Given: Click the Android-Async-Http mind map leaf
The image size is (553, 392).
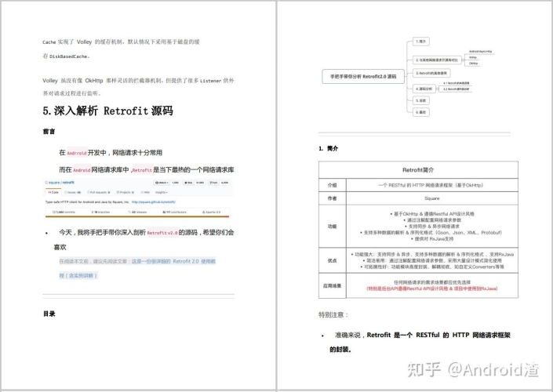Looking at the screenshot, I should click(480, 52).
